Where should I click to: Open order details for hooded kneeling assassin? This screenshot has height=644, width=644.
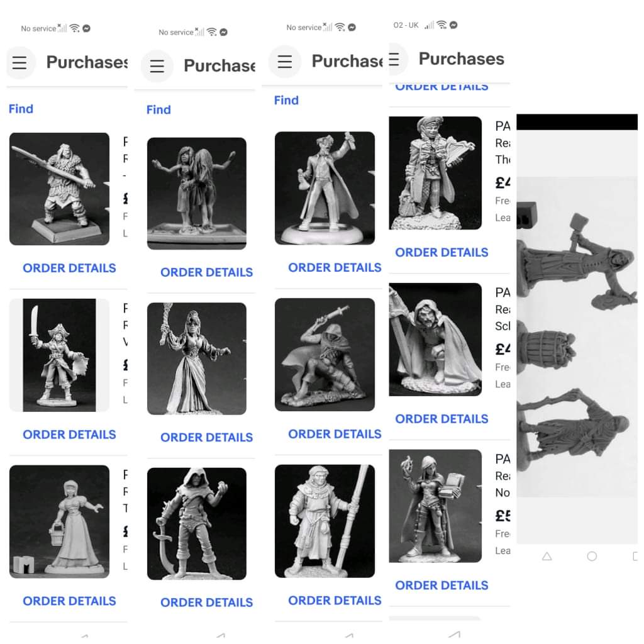coord(335,434)
